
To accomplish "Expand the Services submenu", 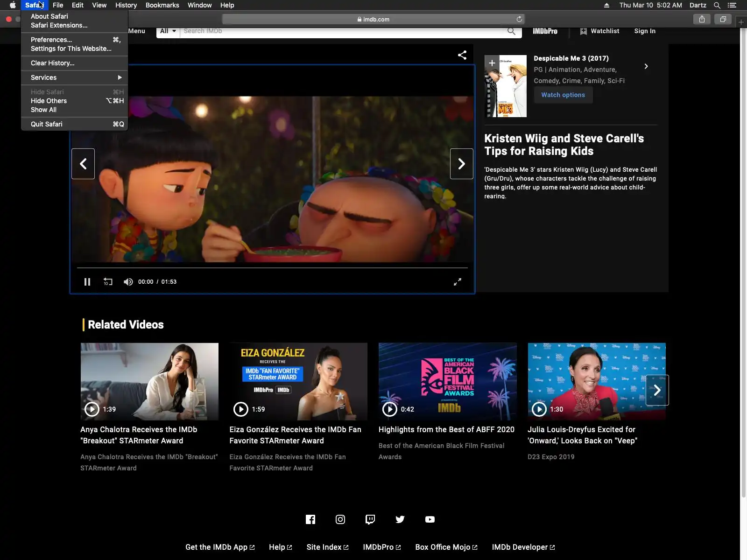I will 74,77.
